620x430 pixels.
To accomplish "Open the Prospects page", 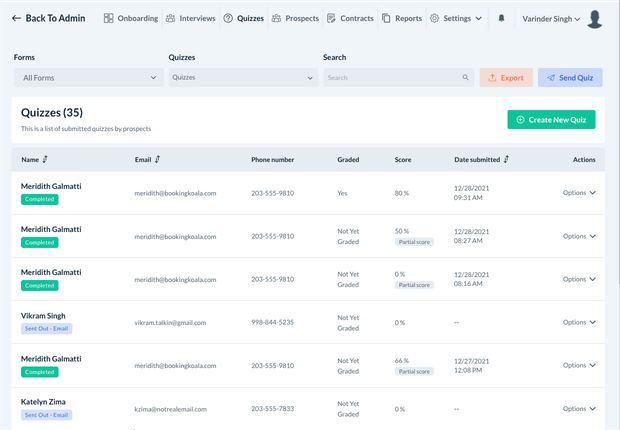I will (x=295, y=18).
